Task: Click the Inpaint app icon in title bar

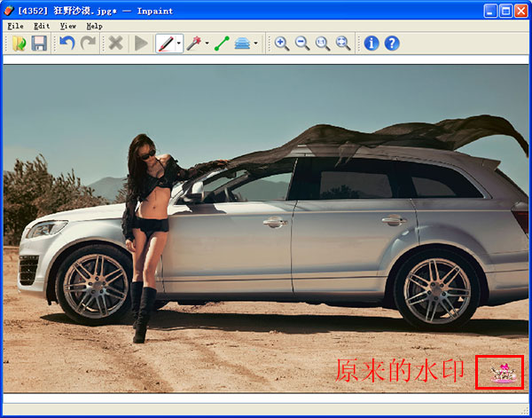Action: [9, 11]
